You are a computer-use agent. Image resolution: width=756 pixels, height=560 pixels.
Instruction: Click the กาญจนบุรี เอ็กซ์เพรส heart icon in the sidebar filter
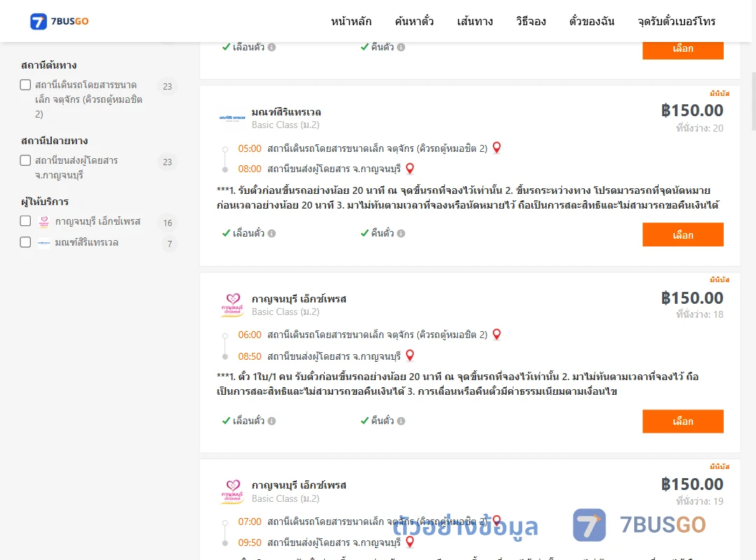44,221
